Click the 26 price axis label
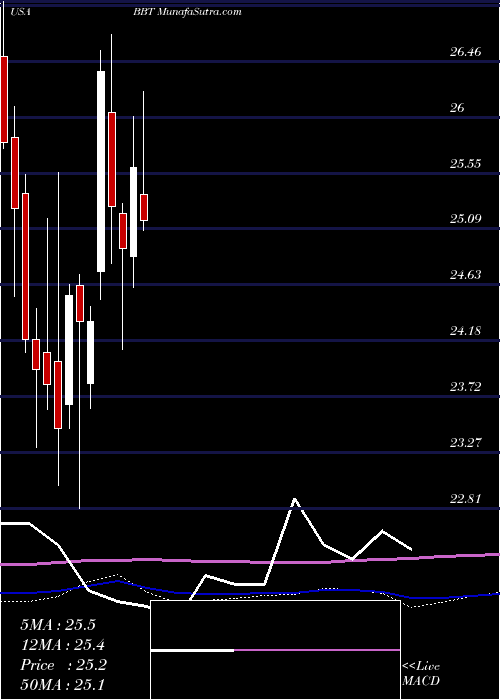500x700 pixels. [457, 108]
